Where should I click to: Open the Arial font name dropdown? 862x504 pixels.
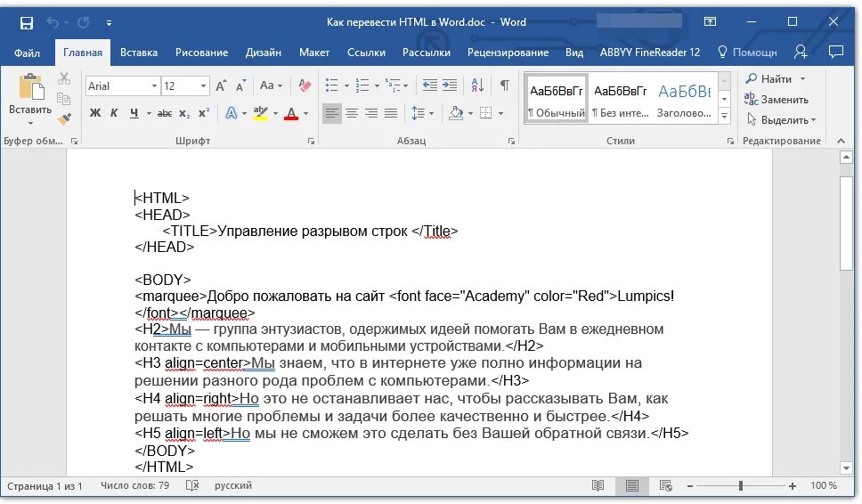(154, 86)
